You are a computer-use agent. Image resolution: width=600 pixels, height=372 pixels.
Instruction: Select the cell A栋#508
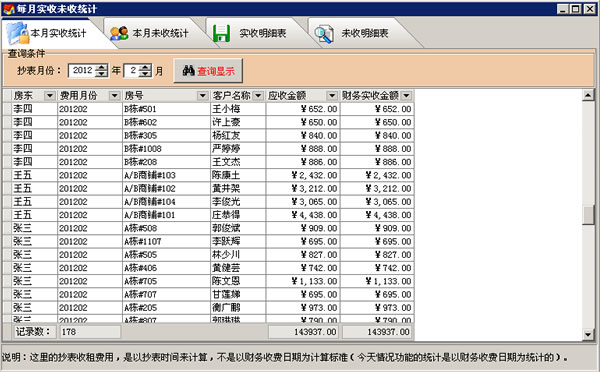[x=166, y=228]
